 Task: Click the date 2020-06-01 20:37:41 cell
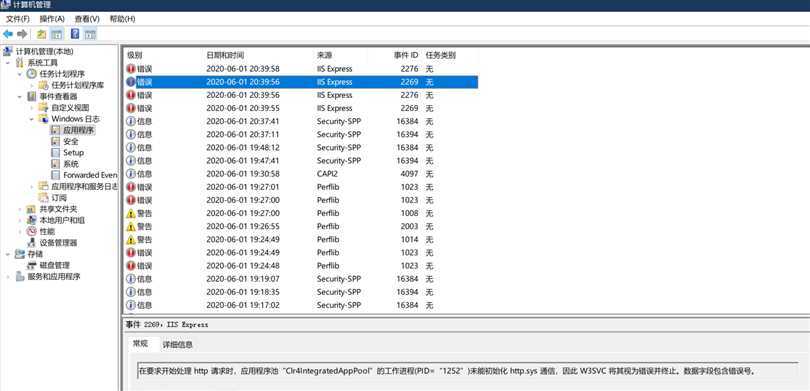pyautogui.click(x=243, y=121)
